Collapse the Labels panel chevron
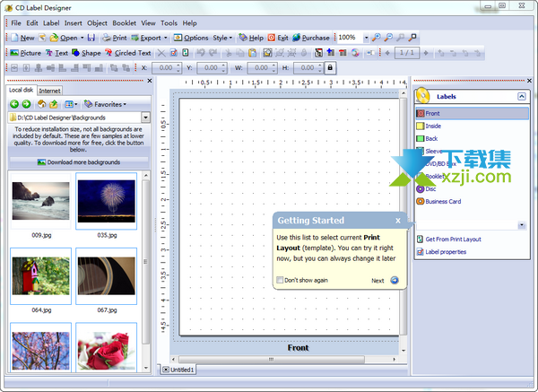 522,97
